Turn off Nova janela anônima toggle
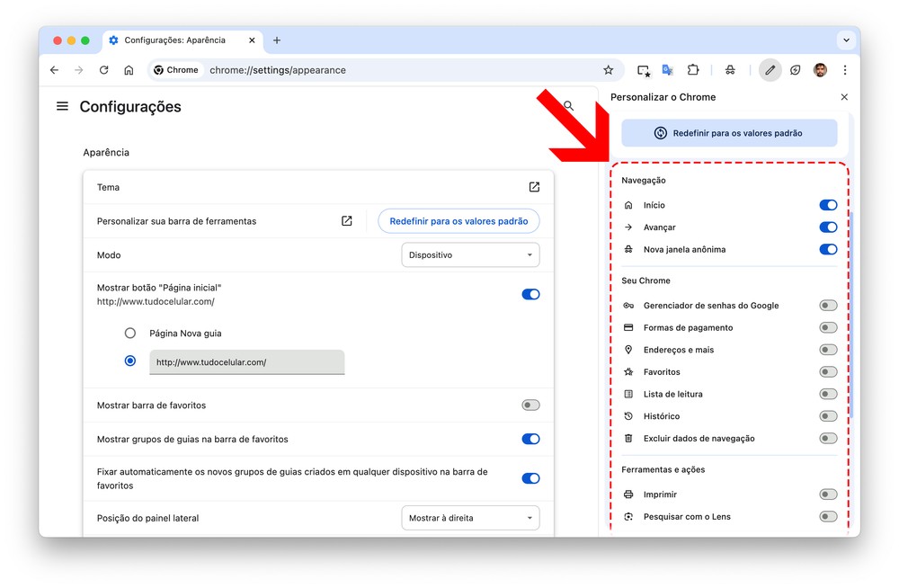Screen dimensions: 899x588 828,249
